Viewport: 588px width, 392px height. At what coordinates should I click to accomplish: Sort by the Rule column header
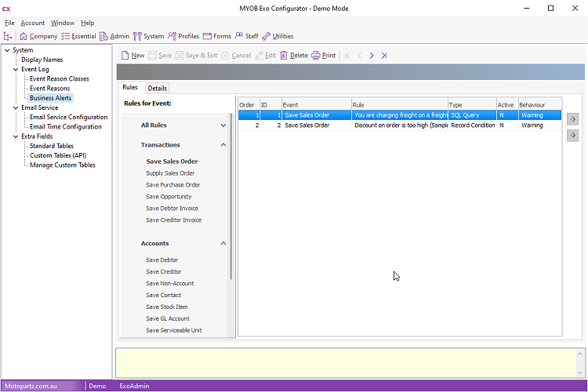pyautogui.click(x=399, y=105)
